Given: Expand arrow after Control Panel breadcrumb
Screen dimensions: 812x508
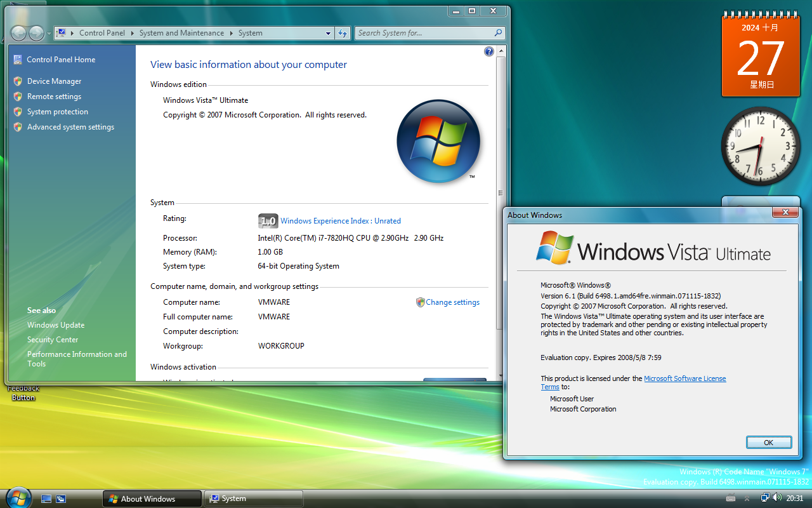Looking at the screenshot, I should tap(133, 33).
